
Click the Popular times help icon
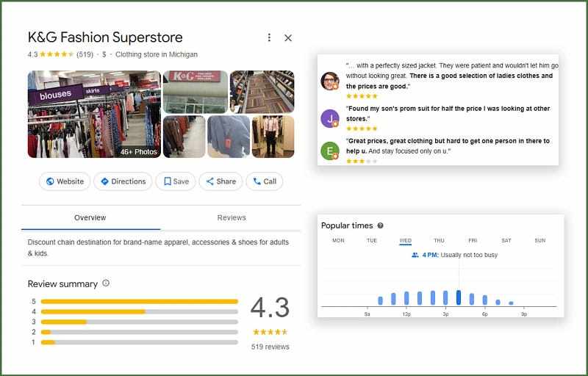[x=380, y=225]
